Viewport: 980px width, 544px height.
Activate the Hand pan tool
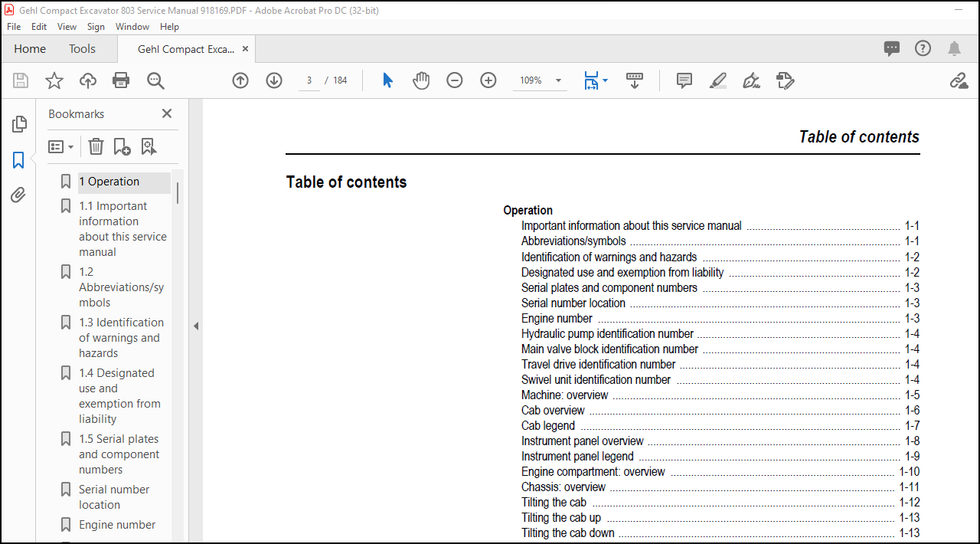pyautogui.click(x=421, y=80)
